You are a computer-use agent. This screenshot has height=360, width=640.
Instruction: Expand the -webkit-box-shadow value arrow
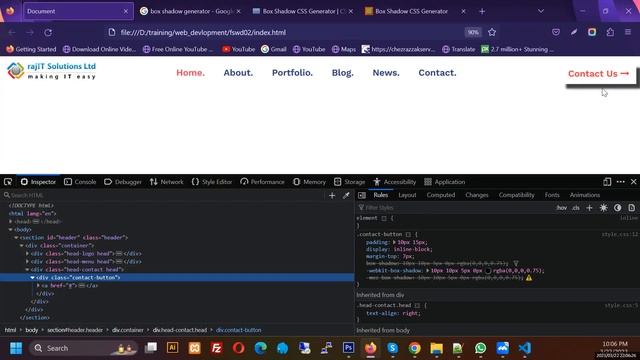427,271
